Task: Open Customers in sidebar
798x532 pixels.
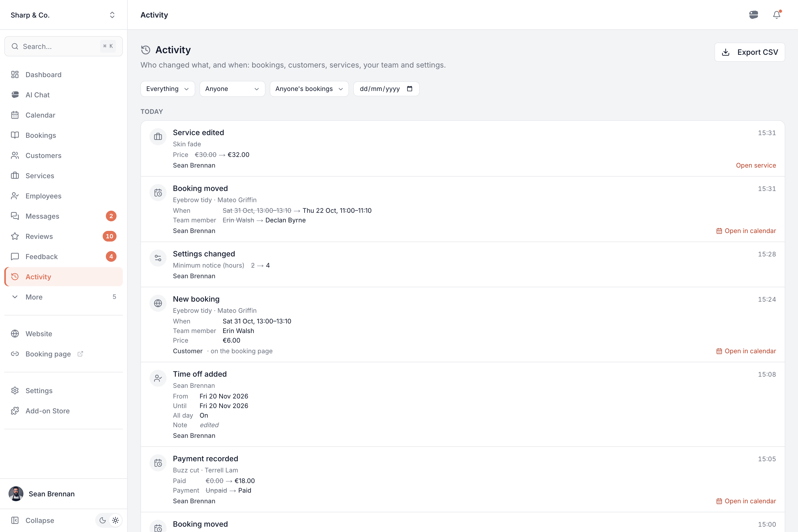Action: coord(64,155)
